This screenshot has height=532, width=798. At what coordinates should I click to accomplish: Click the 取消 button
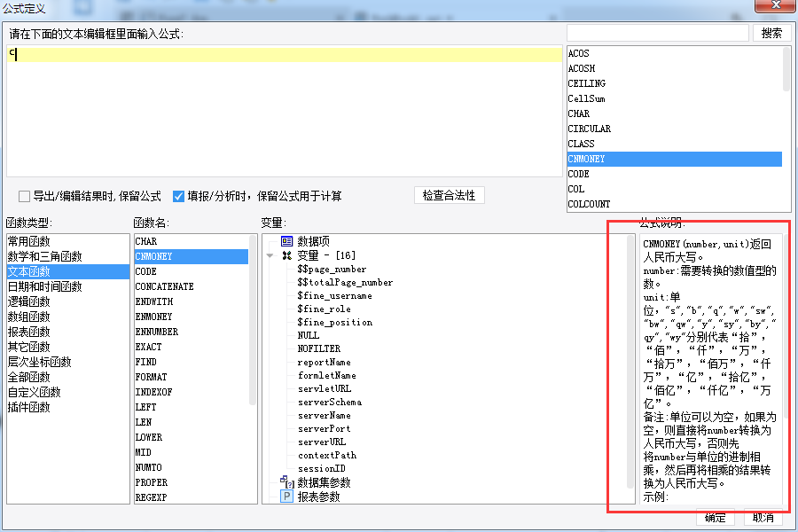click(x=763, y=517)
